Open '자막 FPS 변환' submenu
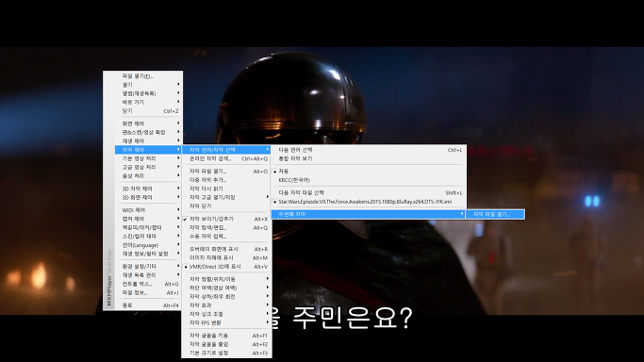This screenshot has height=362, width=644. click(226, 322)
